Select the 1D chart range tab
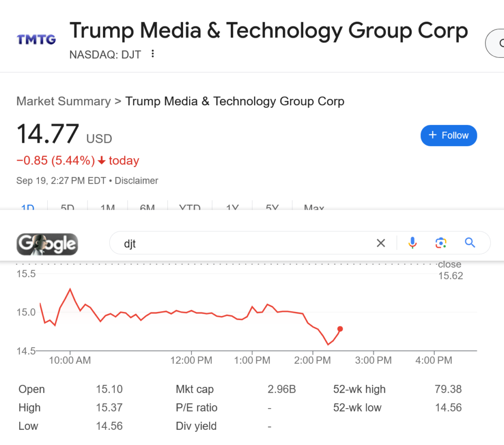Screen dimensions: 504x445 tap(28, 207)
